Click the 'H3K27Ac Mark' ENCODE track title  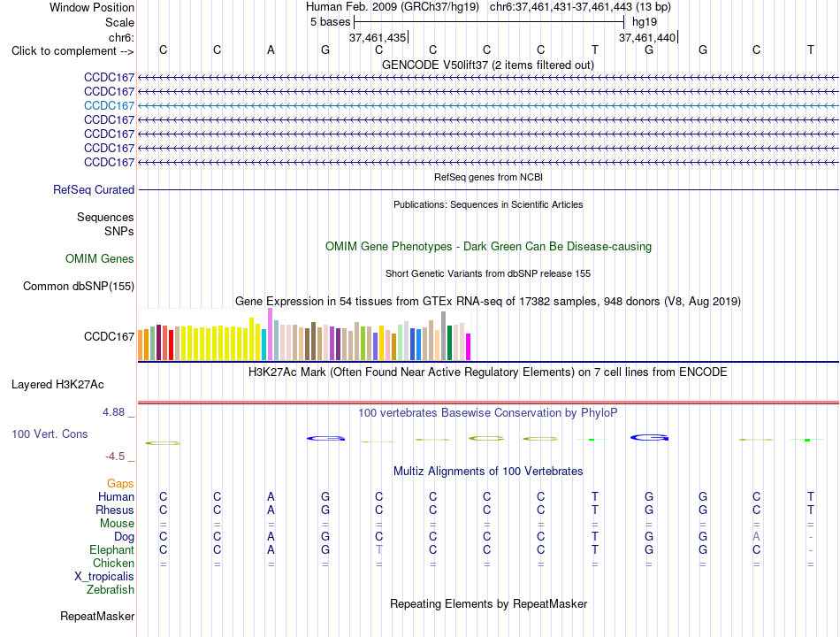click(x=487, y=372)
